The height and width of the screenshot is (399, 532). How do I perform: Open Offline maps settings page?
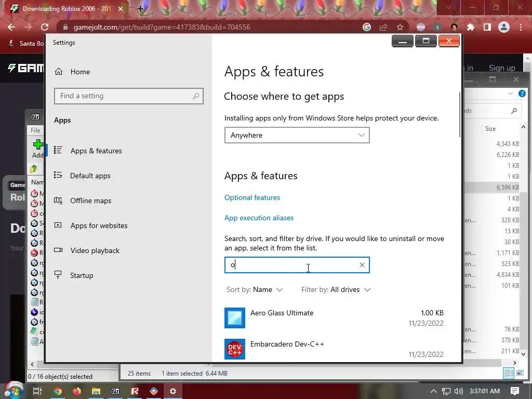pyautogui.click(x=90, y=201)
